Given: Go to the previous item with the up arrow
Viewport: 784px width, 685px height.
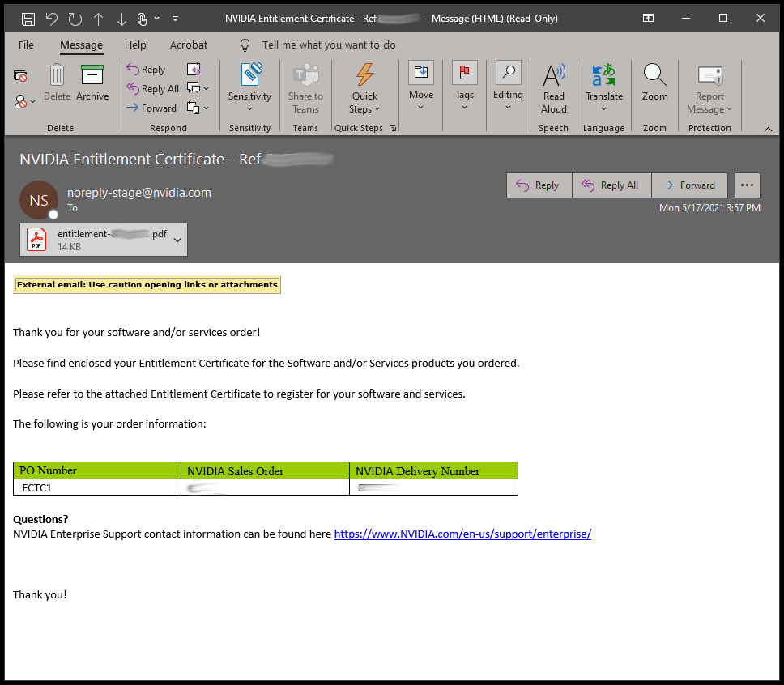Looking at the screenshot, I should tap(99, 19).
